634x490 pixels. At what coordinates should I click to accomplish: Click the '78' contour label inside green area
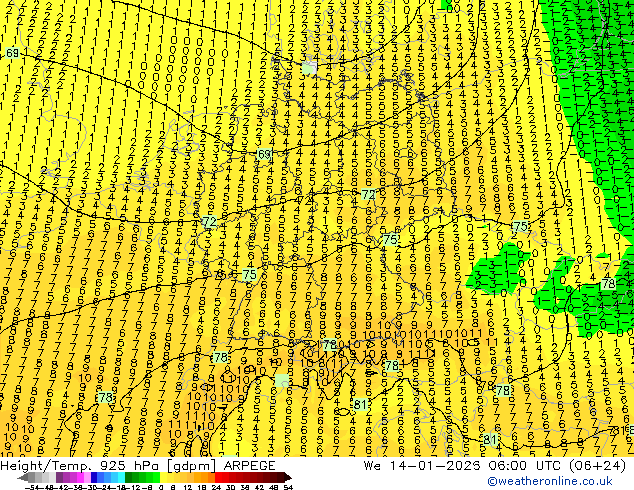608,284
